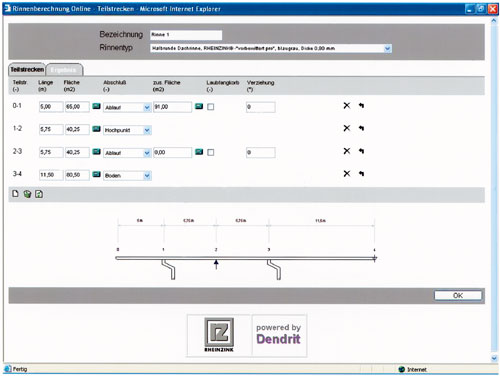This screenshot has width=500, height=376.
Task: Delete segment 2-3 with the X icon
Action: [x=347, y=151]
